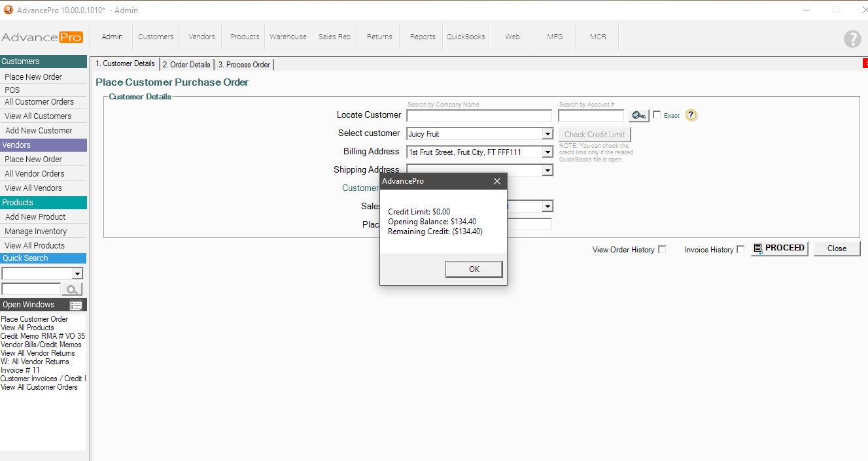This screenshot has height=461, width=868.
Task: Tick the View Order History checkbox
Action: click(x=662, y=249)
